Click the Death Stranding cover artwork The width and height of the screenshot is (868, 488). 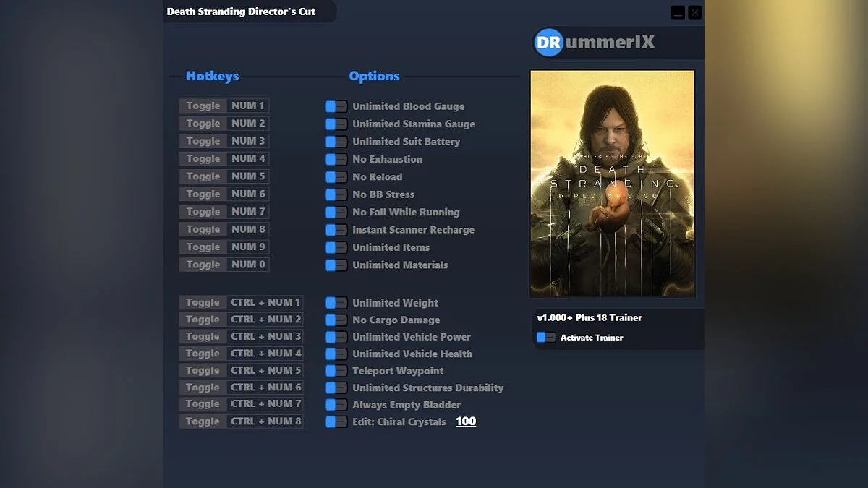613,184
